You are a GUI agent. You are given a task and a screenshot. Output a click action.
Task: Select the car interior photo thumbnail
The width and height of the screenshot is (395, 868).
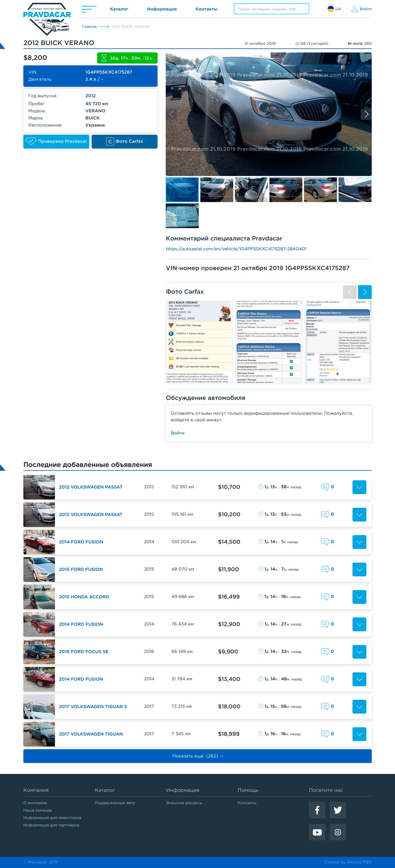coord(251,190)
